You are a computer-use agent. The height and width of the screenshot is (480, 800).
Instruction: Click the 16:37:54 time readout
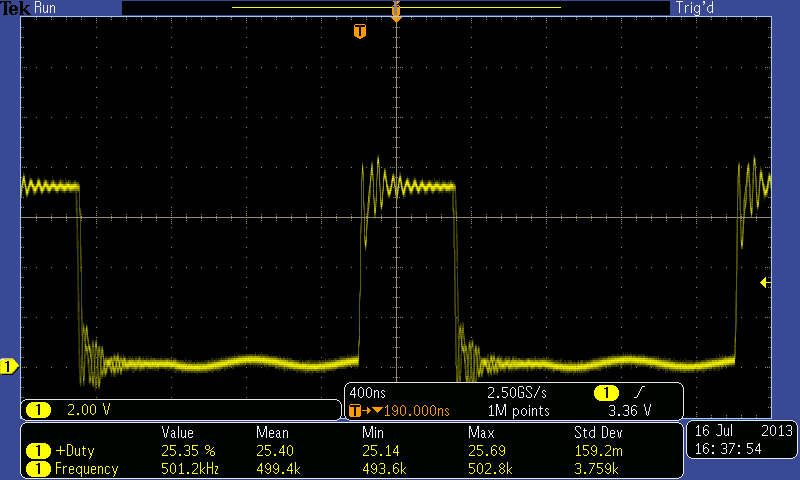point(728,449)
